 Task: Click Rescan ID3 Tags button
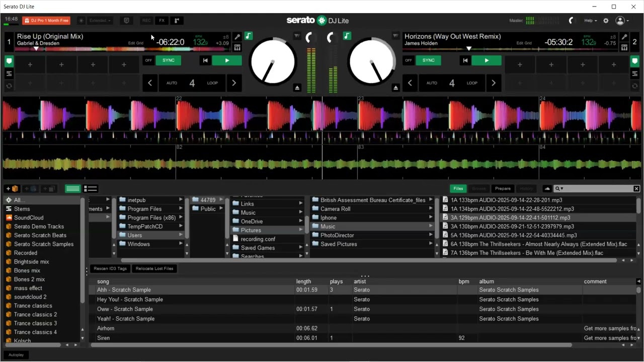[x=110, y=268]
